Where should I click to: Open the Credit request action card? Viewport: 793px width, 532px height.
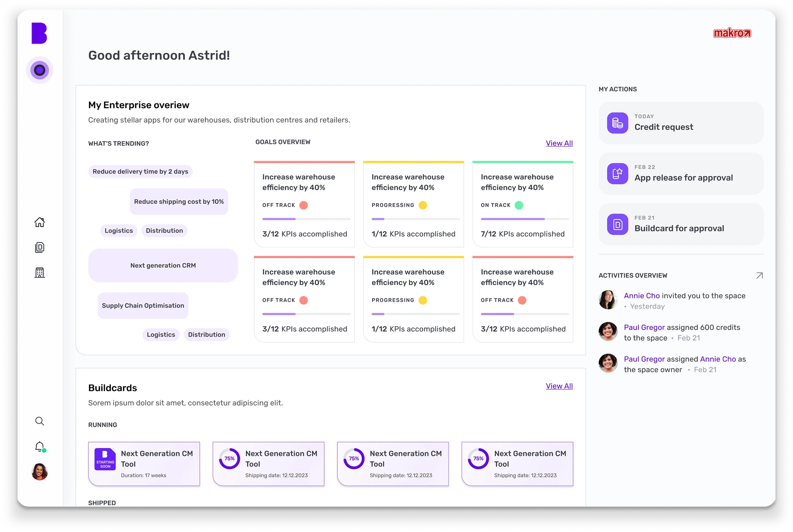pyautogui.click(x=681, y=123)
